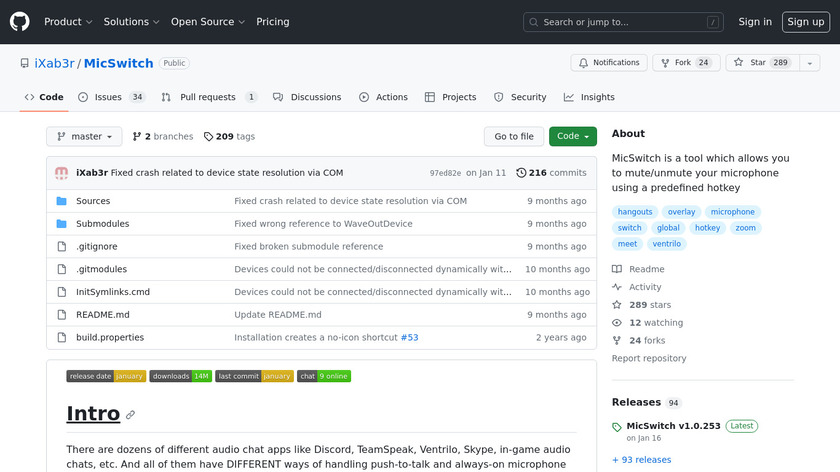The width and height of the screenshot is (840, 472).
Task: Expand the master branch dropdown
Action: click(x=84, y=137)
